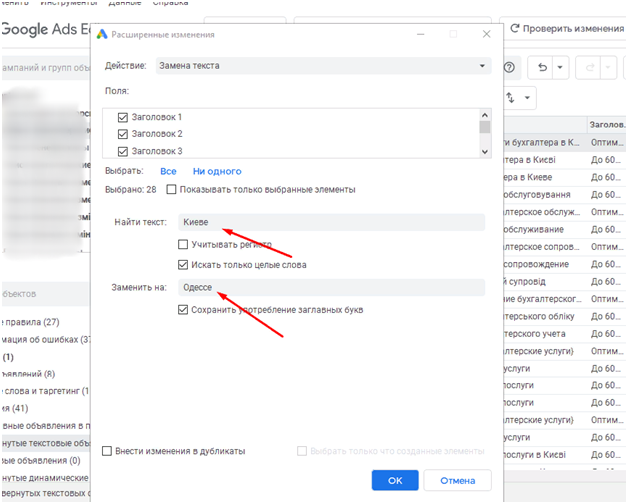The height and width of the screenshot is (504, 628).
Task: Click the undo arrow icon
Action: point(542,67)
